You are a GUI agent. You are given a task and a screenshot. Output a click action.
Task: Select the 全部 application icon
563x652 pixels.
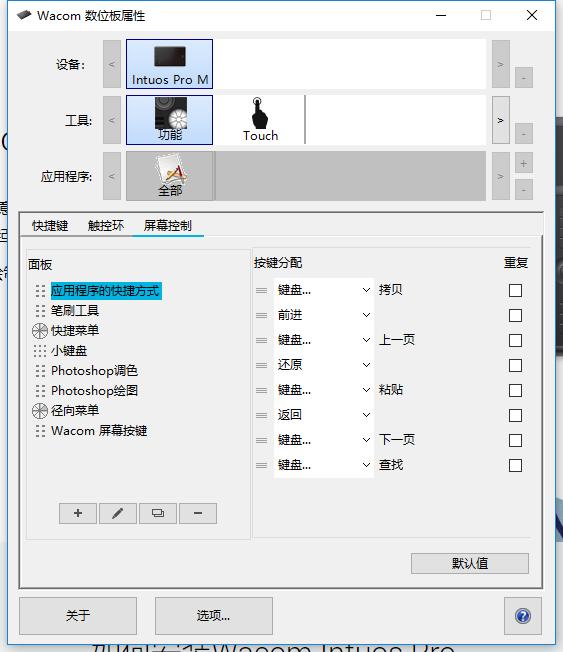(x=170, y=176)
